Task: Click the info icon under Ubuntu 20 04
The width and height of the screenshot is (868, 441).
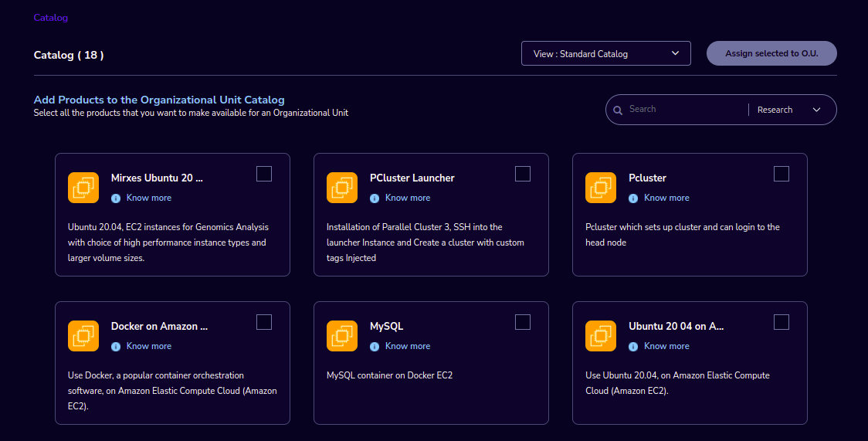Action: 633,346
